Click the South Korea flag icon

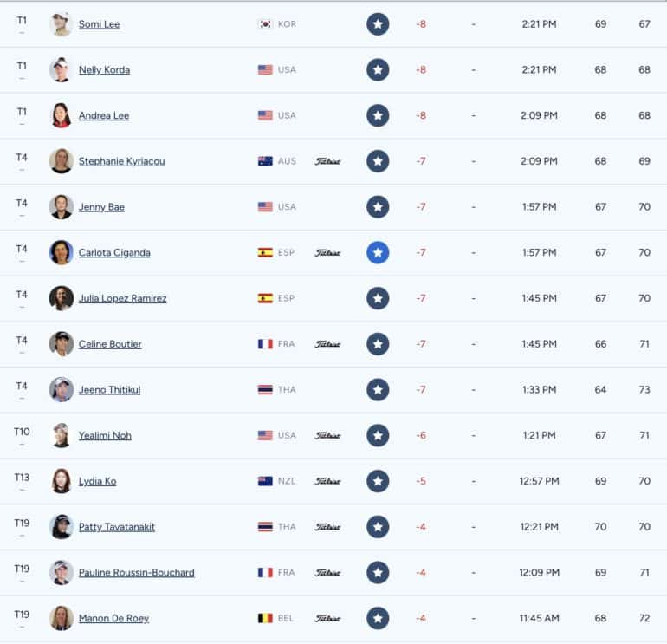(265, 24)
